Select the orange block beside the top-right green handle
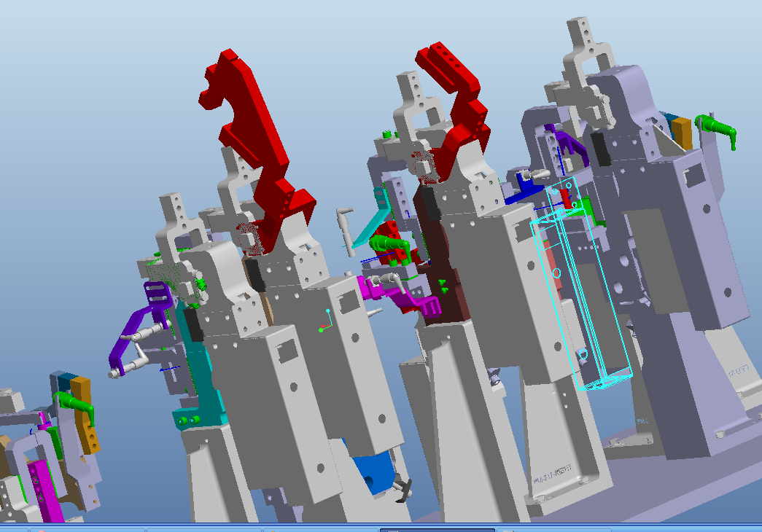762x532 pixels. (682, 133)
